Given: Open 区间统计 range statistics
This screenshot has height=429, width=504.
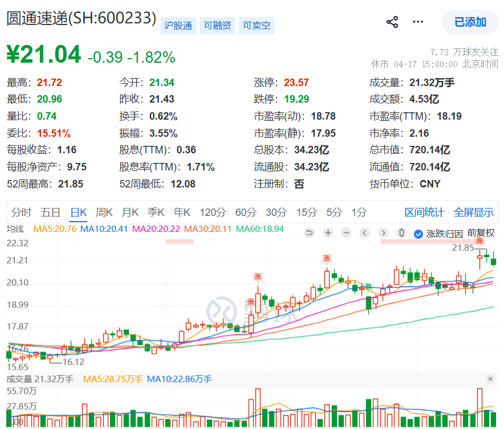Looking at the screenshot, I should point(424,213).
